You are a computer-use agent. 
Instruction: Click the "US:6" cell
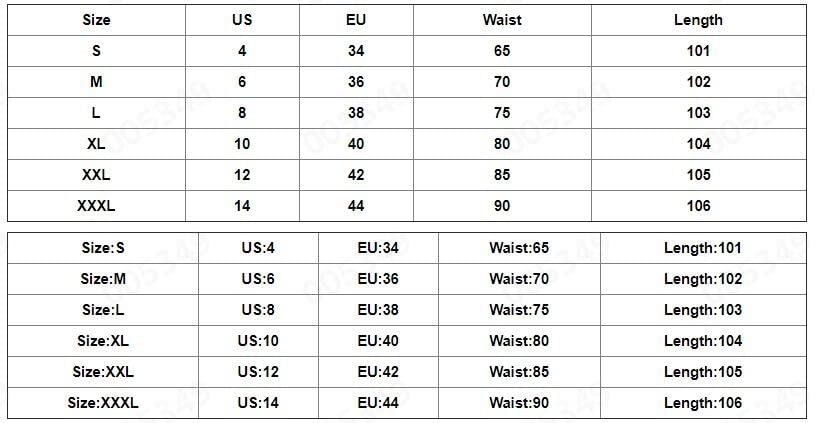[x=258, y=279]
